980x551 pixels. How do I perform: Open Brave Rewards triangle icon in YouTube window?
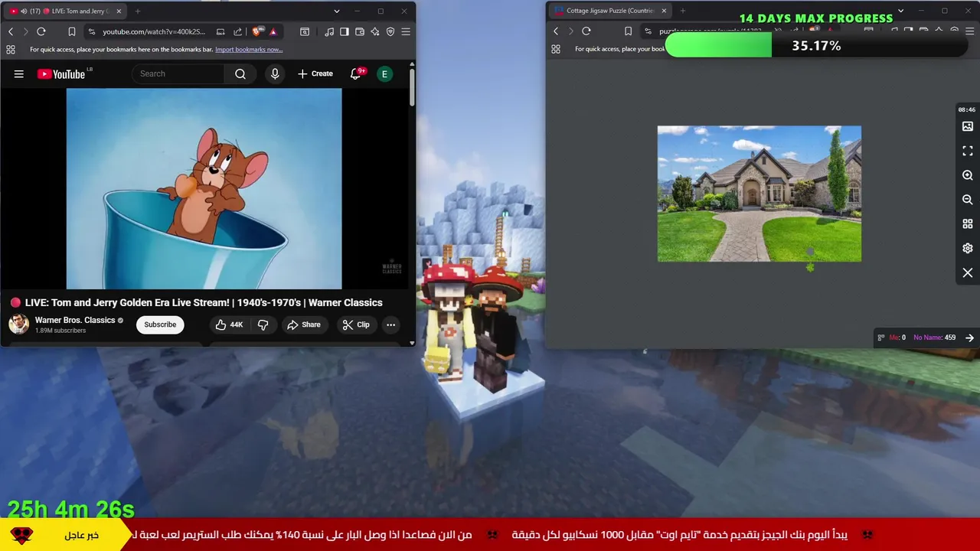pos(273,31)
